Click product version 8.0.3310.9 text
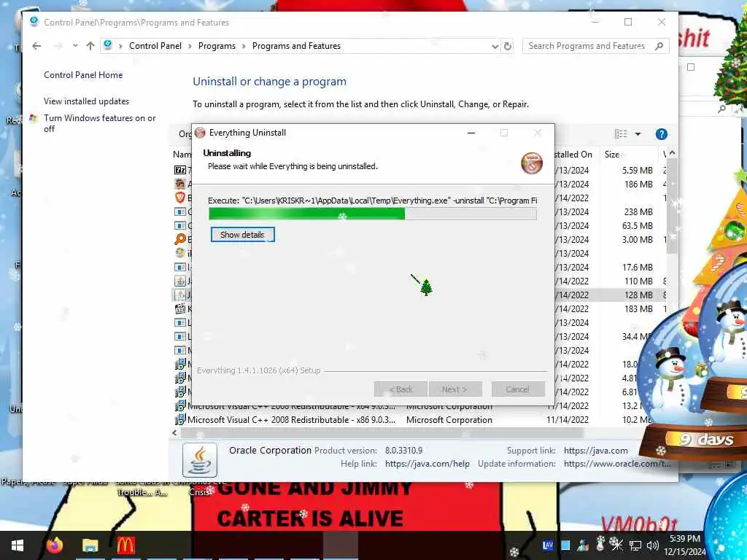This screenshot has height=560, width=747. point(403,451)
